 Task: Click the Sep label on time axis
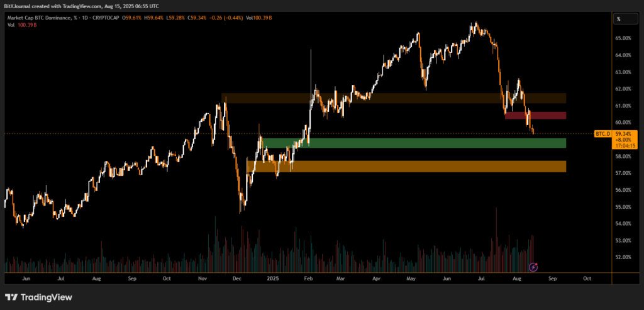point(553,277)
